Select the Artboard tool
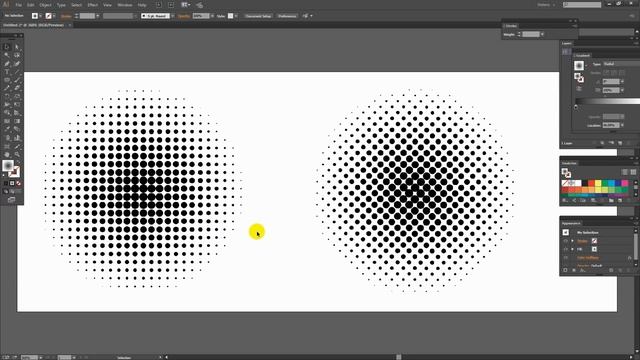640x360 pixels. pyautogui.click(x=7, y=146)
